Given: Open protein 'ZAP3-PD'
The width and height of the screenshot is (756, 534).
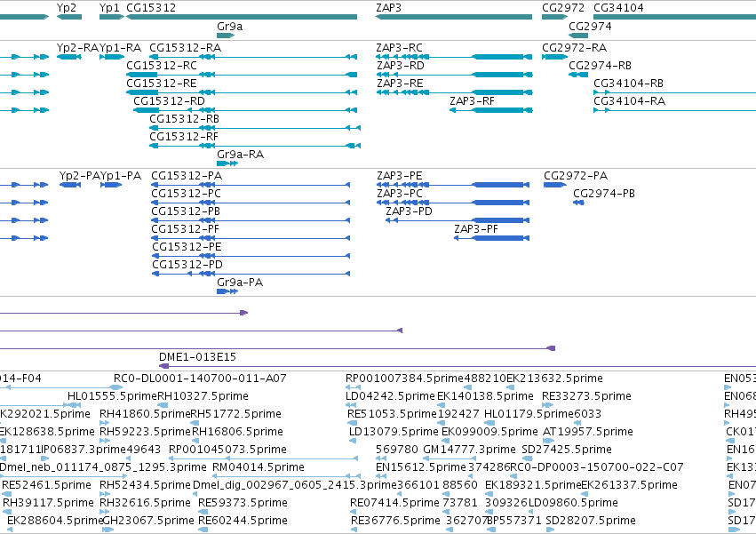Looking at the screenshot, I should [x=409, y=211].
